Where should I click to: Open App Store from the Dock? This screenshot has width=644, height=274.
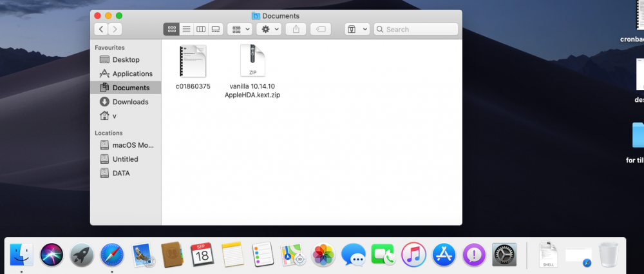tap(444, 255)
